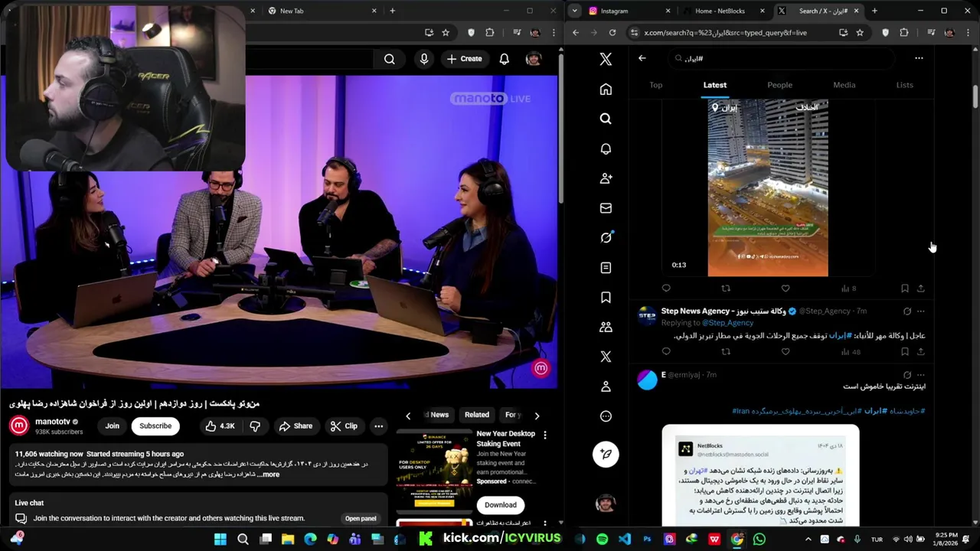Activate YouTube voice search microphone
The image size is (980, 551).
[424, 59]
